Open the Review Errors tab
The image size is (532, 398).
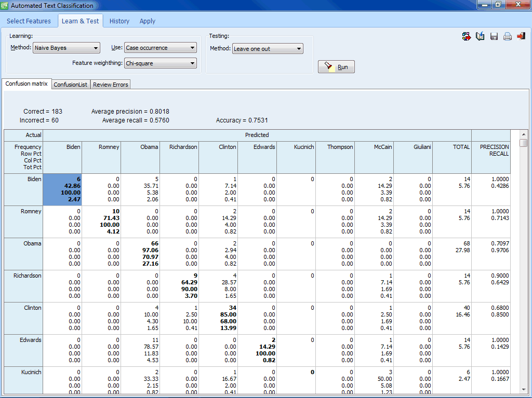pos(110,85)
